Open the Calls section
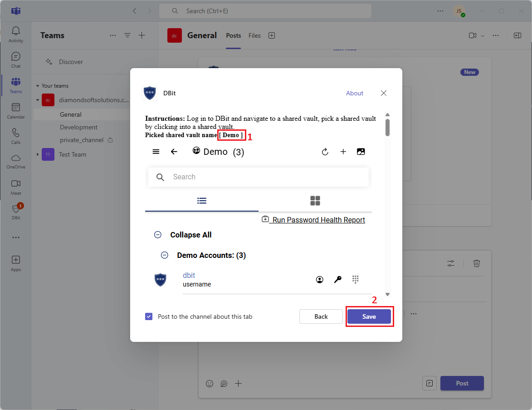 (x=15, y=136)
